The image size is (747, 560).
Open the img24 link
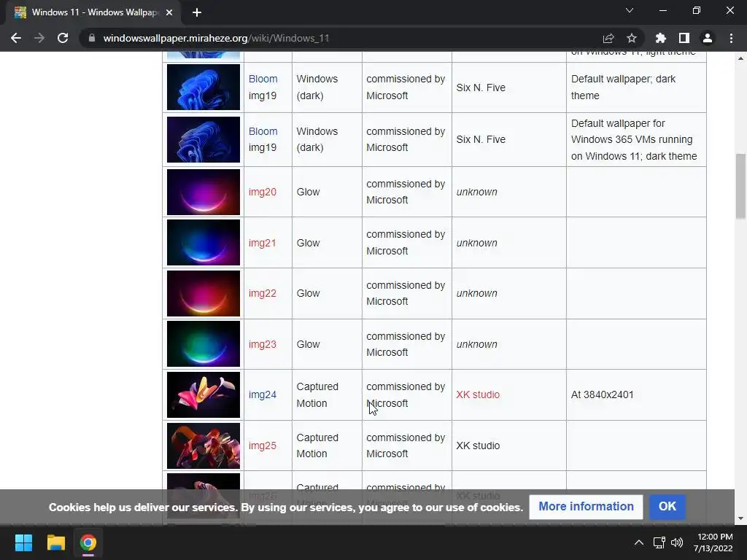263,394
